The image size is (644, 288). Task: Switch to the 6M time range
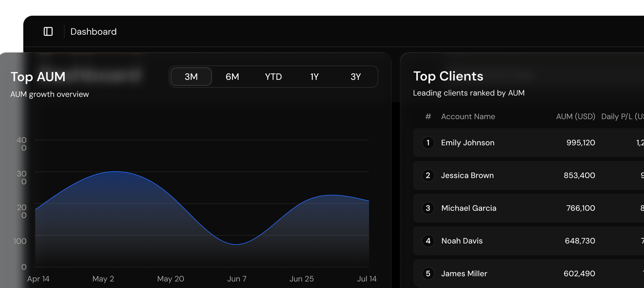pyautogui.click(x=232, y=76)
